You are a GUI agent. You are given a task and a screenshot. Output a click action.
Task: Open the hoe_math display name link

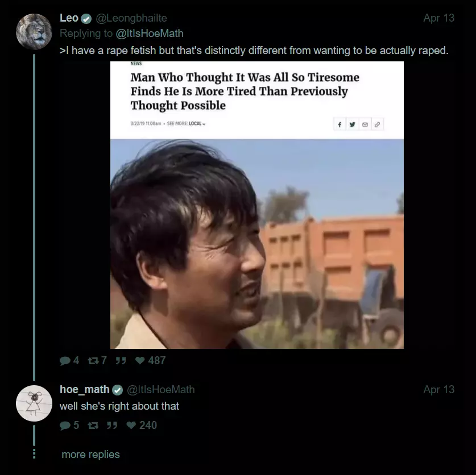pos(85,389)
